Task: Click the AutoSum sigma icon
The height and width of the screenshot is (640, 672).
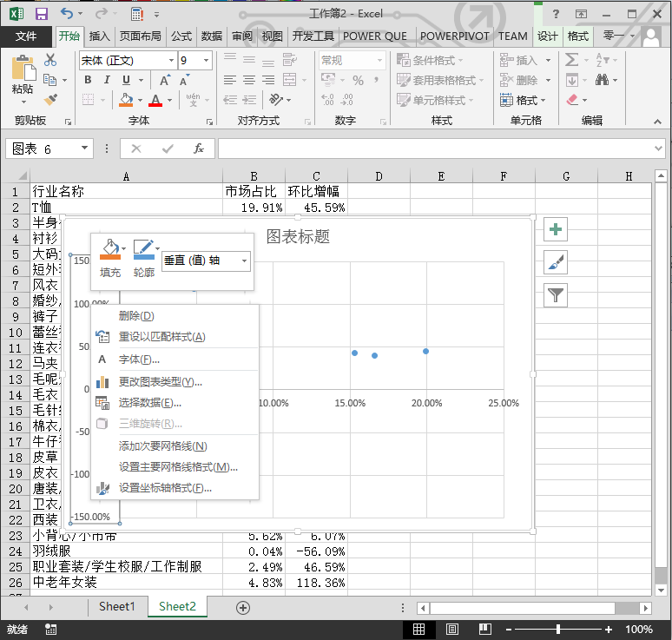Action: (571, 60)
